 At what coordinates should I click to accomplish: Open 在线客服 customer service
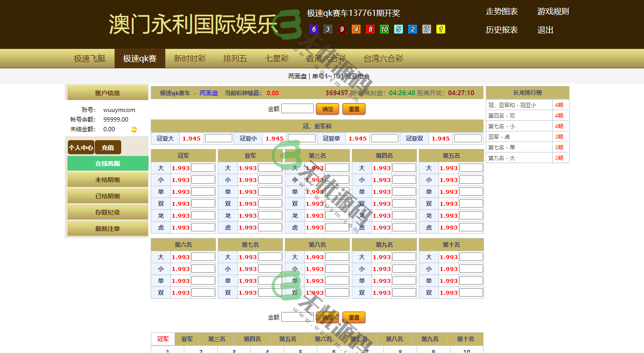(x=108, y=163)
